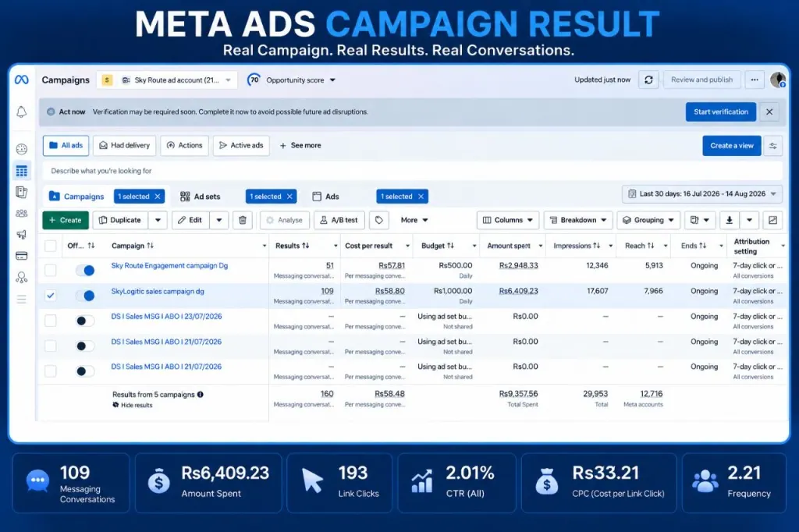Open the reports icon dropdown button
This screenshot has width=799, height=532.
tap(700, 220)
